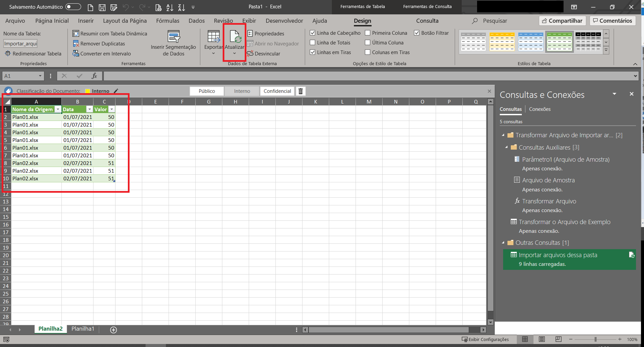Open Consultas e Conexões pane options arrow
Image resolution: width=644 pixels, height=347 pixels.
[x=614, y=94]
